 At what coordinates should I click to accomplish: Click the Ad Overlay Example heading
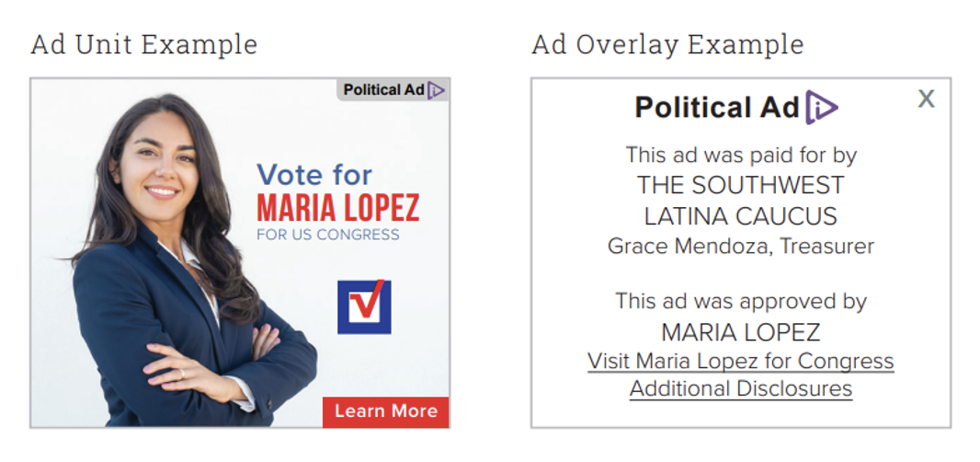pos(667,44)
